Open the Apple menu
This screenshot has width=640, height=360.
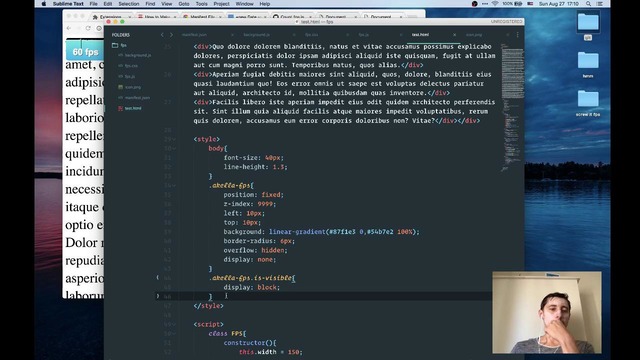click(x=44, y=4)
